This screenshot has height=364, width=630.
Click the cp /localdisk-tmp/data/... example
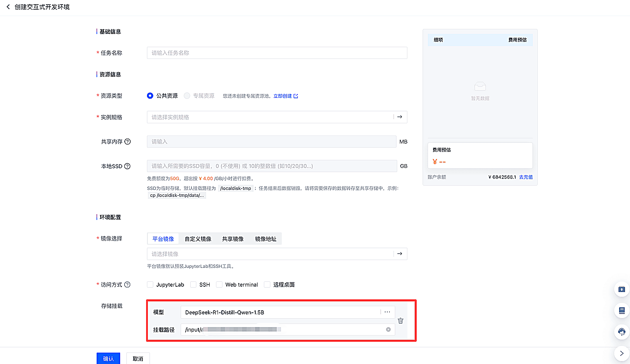click(177, 195)
